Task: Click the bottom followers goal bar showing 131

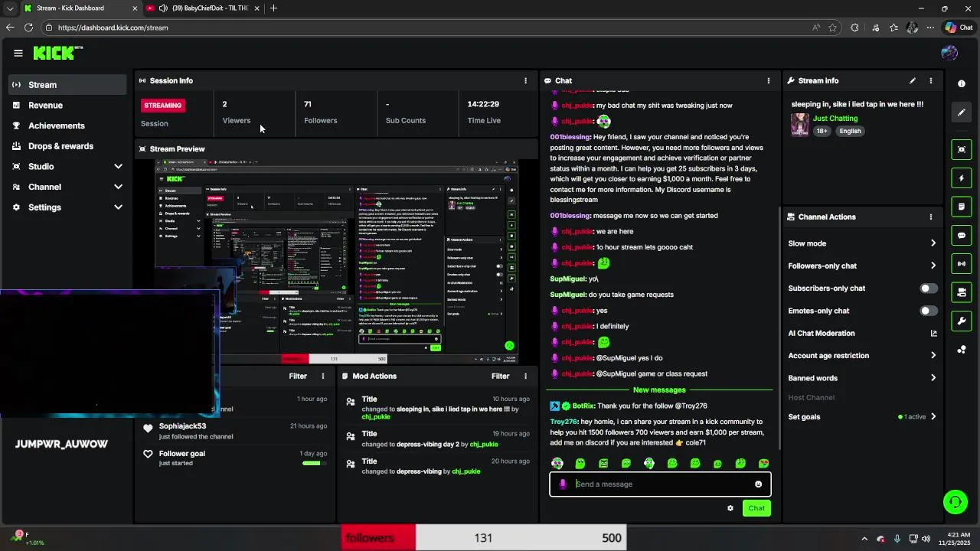Action: (x=483, y=538)
